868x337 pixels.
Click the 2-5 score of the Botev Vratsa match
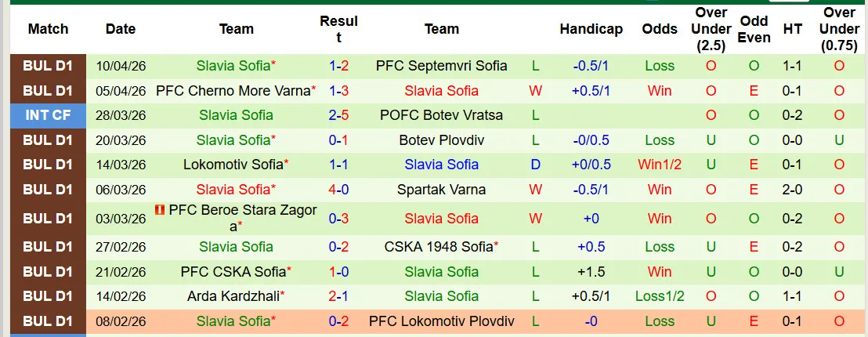(339, 115)
